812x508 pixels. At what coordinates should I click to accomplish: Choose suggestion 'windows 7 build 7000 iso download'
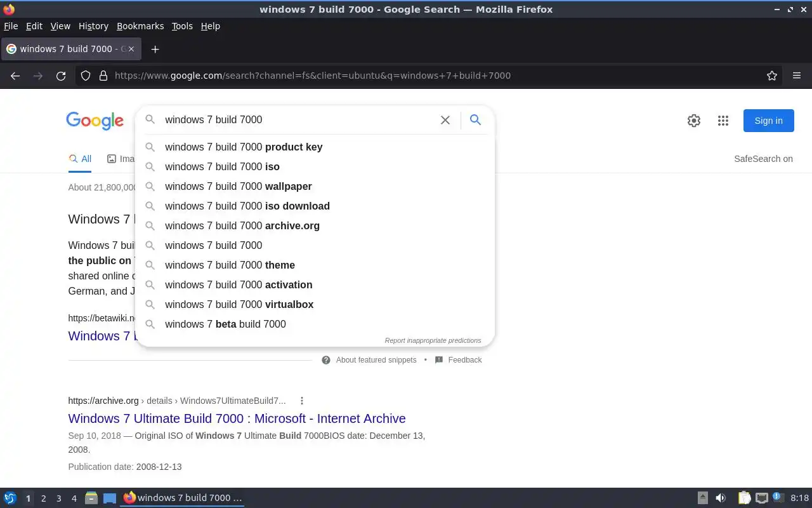[315, 206]
